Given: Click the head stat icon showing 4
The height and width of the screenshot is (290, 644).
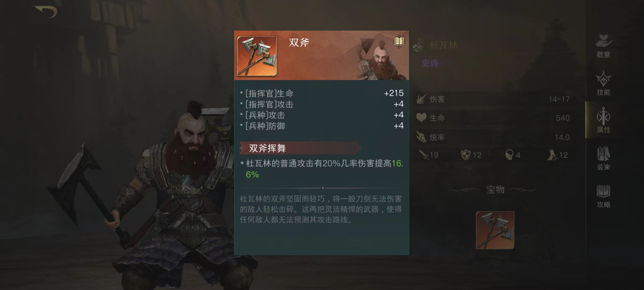Looking at the screenshot, I should pyautogui.click(x=509, y=155).
